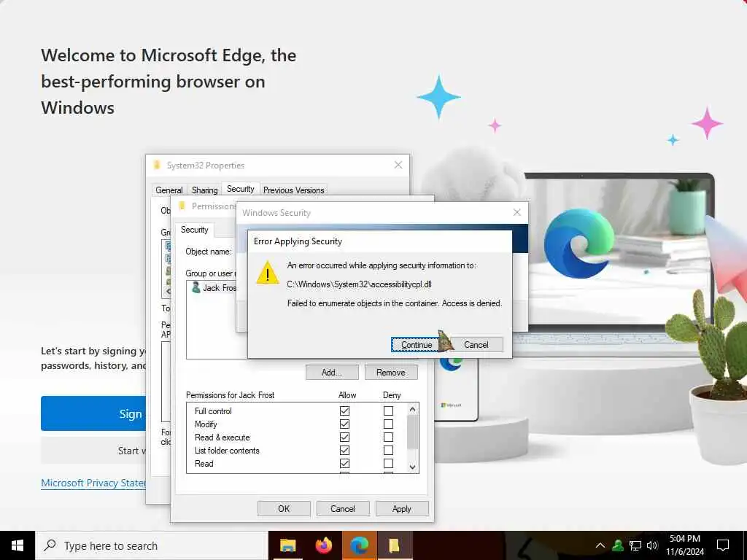Viewport: 747px width, 560px height.
Task: Open the Microsoft Privacy Statement link
Action: [x=93, y=483]
